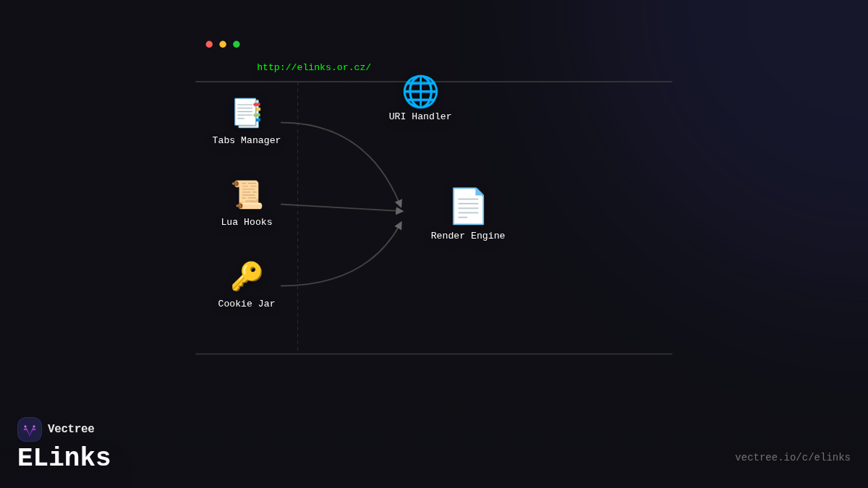Select the Lua Hooks scroll icon
The height and width of the screenshot is (488, 868).
[247, 194]
